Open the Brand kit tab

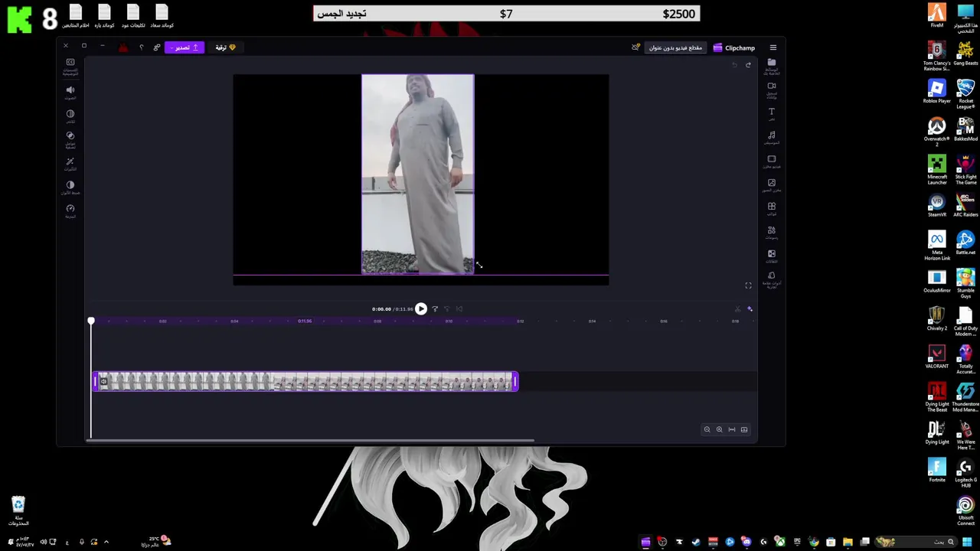click(x=771, y=279)
